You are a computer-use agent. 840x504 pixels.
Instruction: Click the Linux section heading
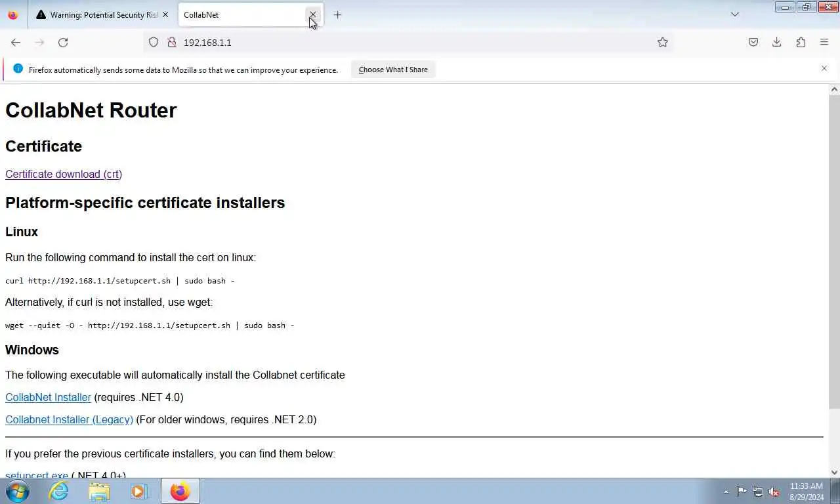pyautogui.click(x=22, y=232)
